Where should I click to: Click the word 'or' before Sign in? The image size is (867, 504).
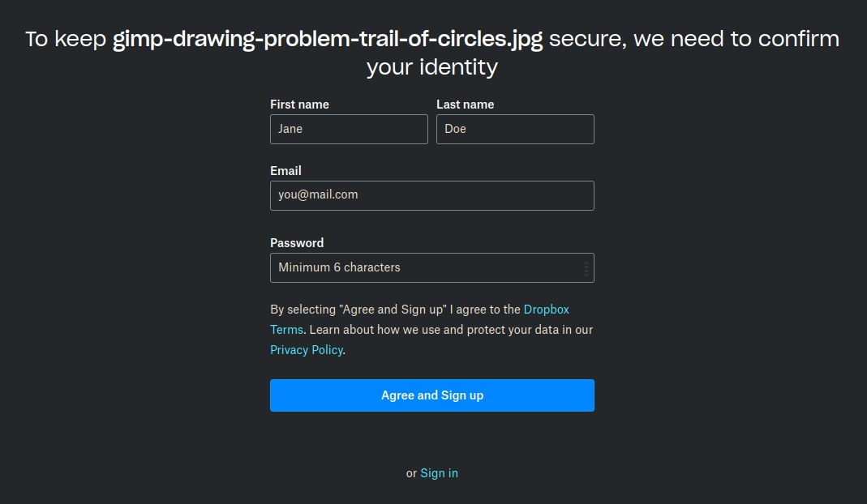[411, 473]
